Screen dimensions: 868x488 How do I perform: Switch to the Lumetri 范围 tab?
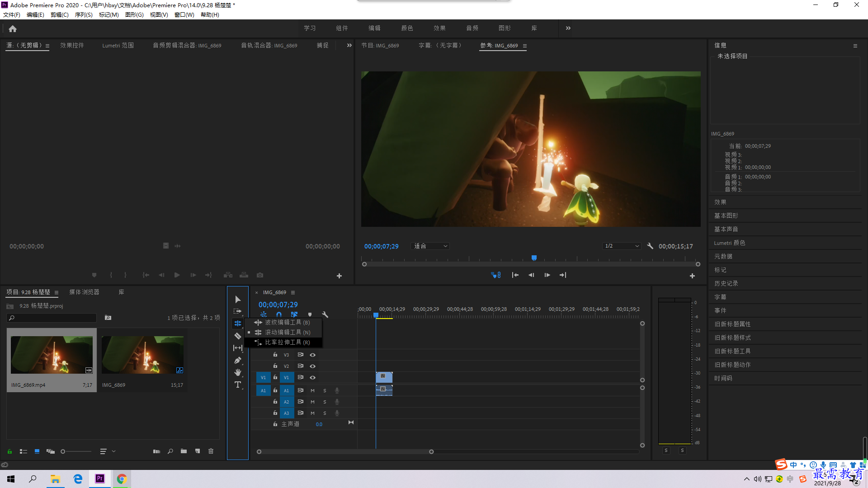(118, 45)
